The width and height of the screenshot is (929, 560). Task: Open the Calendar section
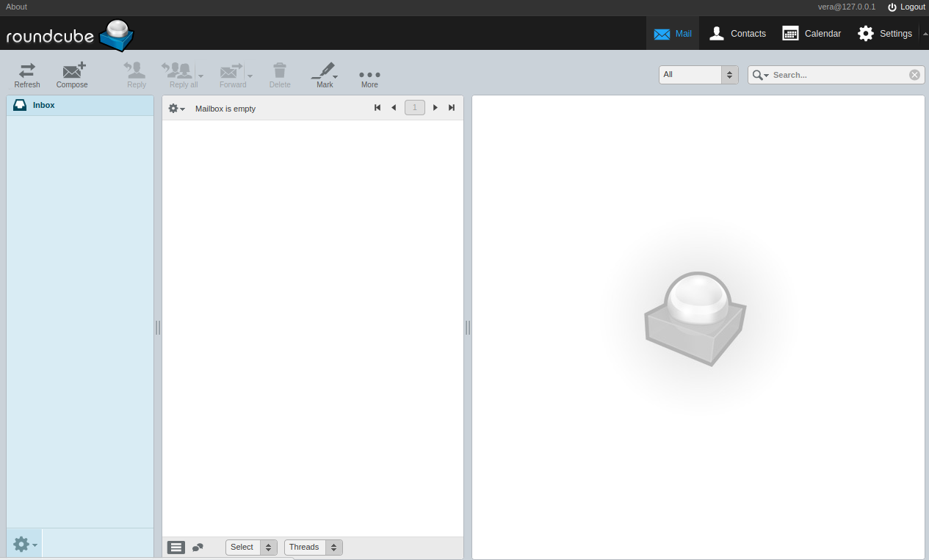point(811,33)
